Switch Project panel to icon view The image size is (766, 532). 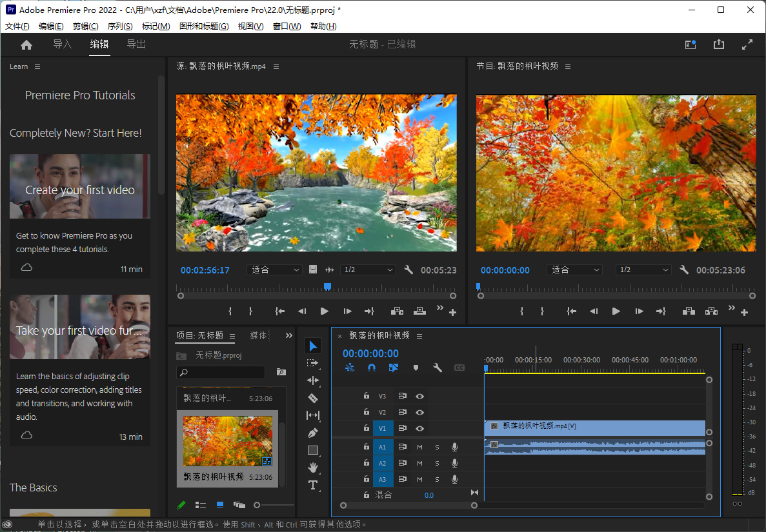click(220, 505)
